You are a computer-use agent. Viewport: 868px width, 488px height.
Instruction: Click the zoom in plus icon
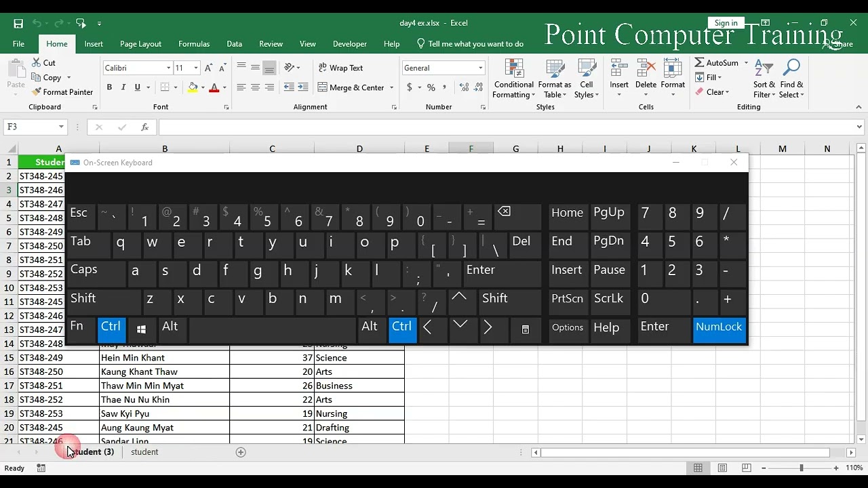click(x=835, y=468)
